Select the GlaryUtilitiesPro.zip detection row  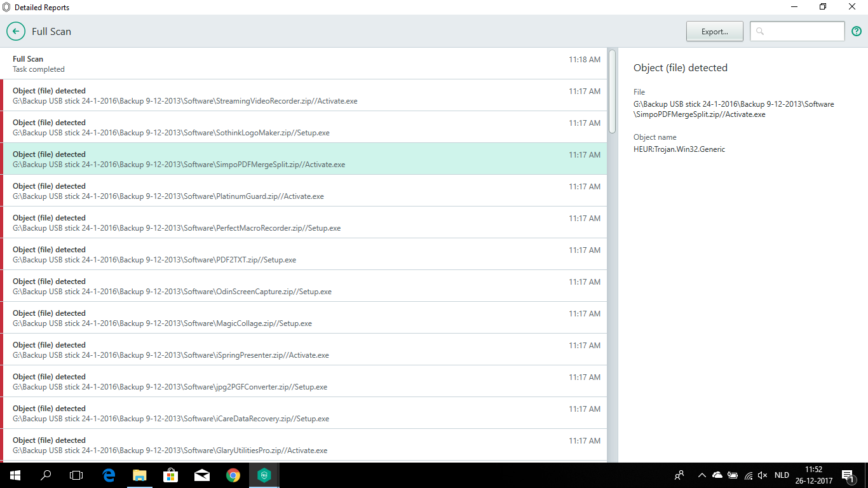point(304,445)
